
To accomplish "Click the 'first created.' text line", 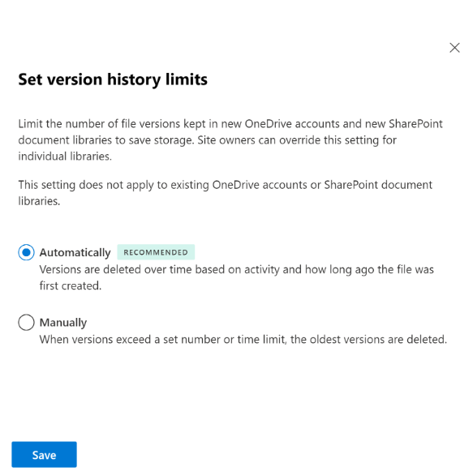I will click(x=71, y=285).
